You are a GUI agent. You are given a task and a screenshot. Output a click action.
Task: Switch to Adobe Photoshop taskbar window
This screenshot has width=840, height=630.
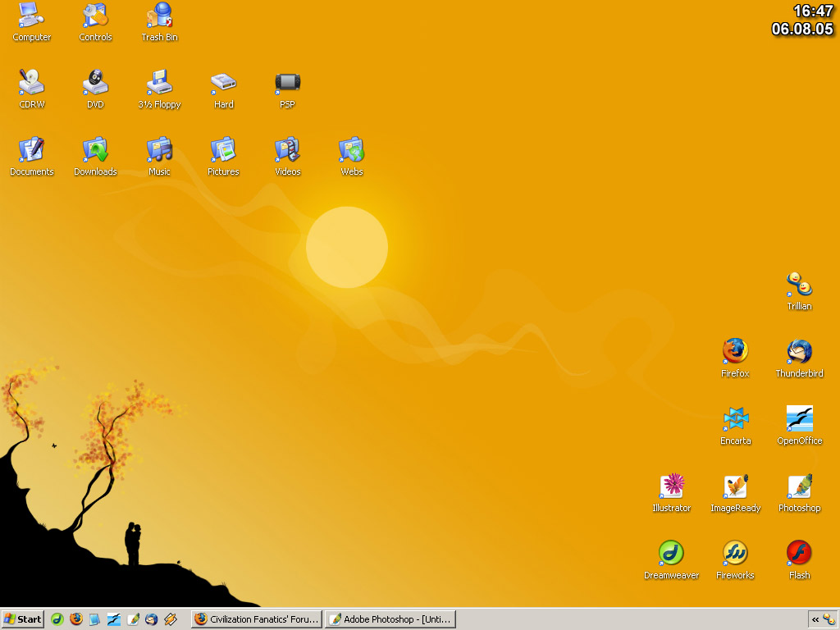click(390, 619)
